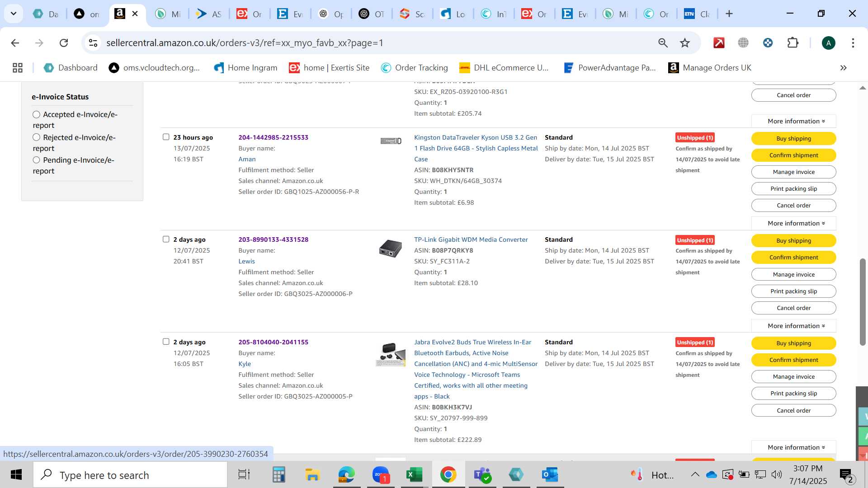Open home | Exertis Site bookmark
The image size is (868, 488).
pos(329,68)
